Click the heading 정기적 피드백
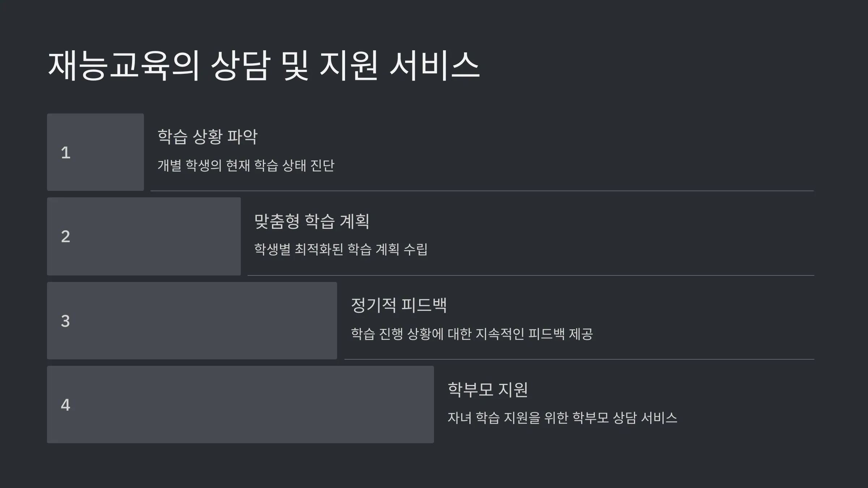The height and width of the screenshot is (488, 868). [399, 305]
